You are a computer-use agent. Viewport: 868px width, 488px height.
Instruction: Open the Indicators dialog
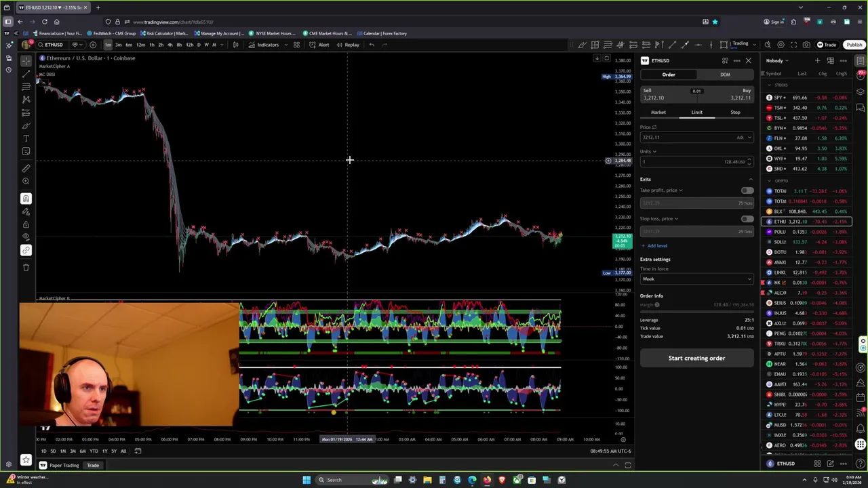tap(264, 45)
